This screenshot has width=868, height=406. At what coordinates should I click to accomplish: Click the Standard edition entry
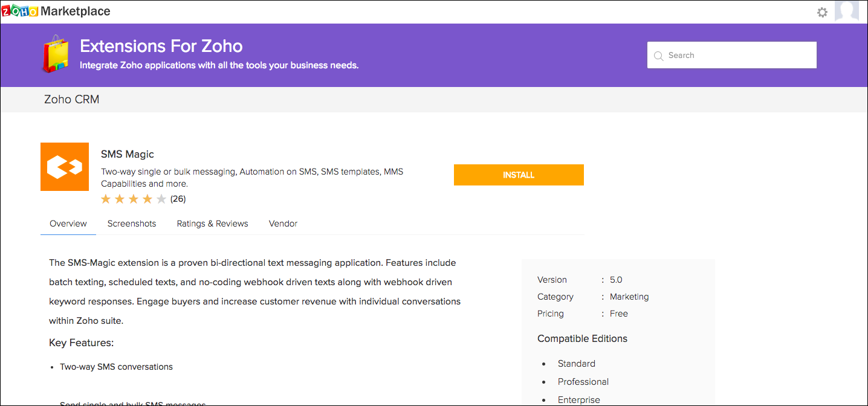pos(577,364)
